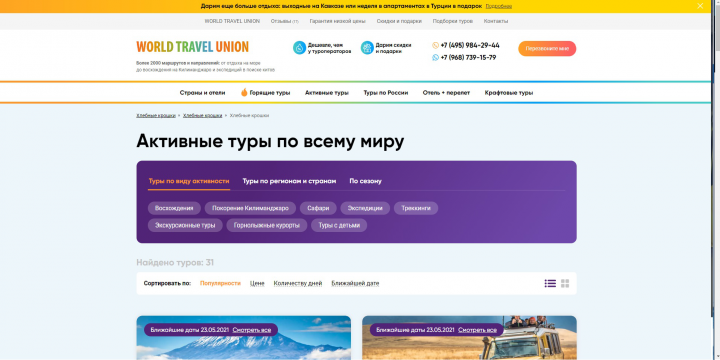Open Крафтовые туры menu item

pos(509,93)
